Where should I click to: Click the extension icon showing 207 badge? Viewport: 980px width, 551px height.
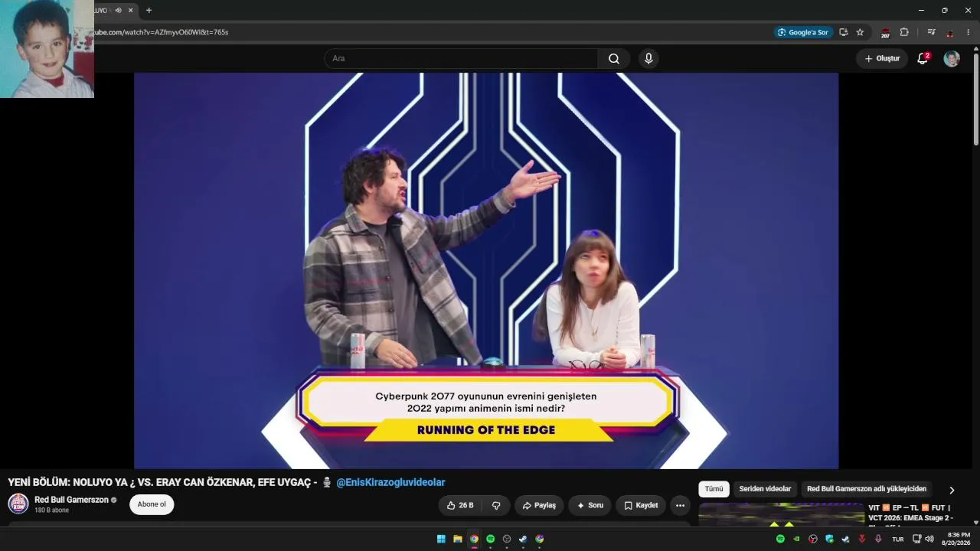[x=885, y=33]
